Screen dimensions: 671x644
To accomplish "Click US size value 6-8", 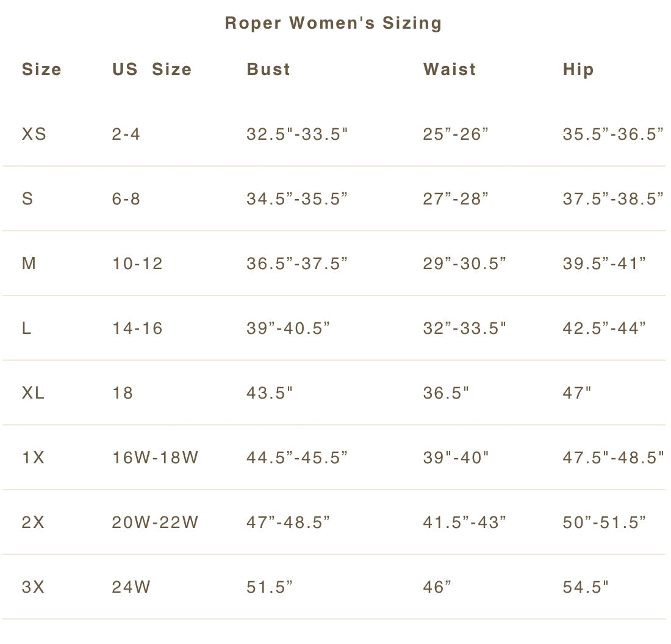I will click(x=126, y=199).
